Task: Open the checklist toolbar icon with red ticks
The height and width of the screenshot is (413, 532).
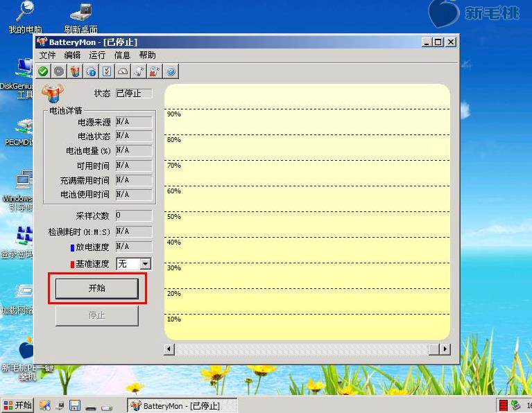Action: pos(107,71)
